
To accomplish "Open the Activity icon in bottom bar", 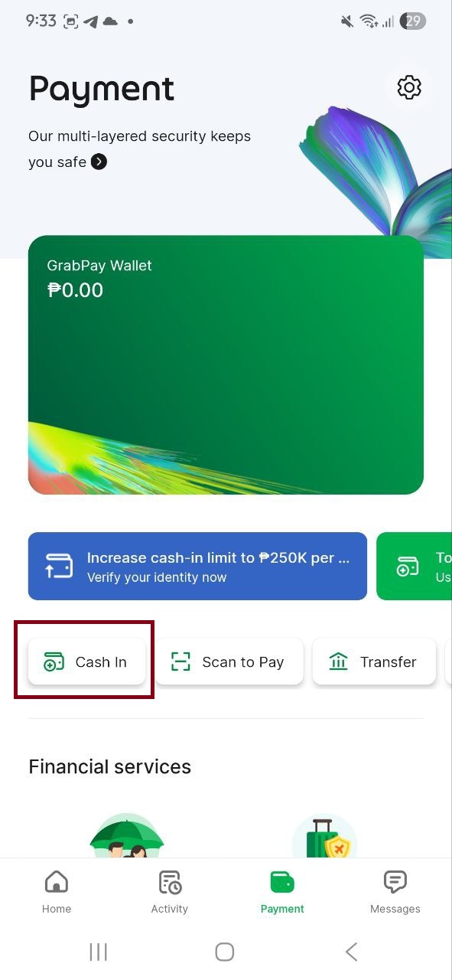I will point(170,882).
